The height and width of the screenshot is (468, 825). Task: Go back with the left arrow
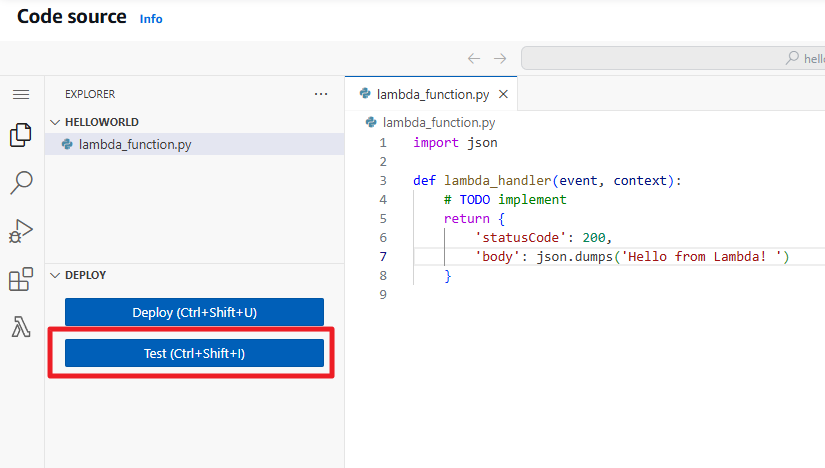474,58
